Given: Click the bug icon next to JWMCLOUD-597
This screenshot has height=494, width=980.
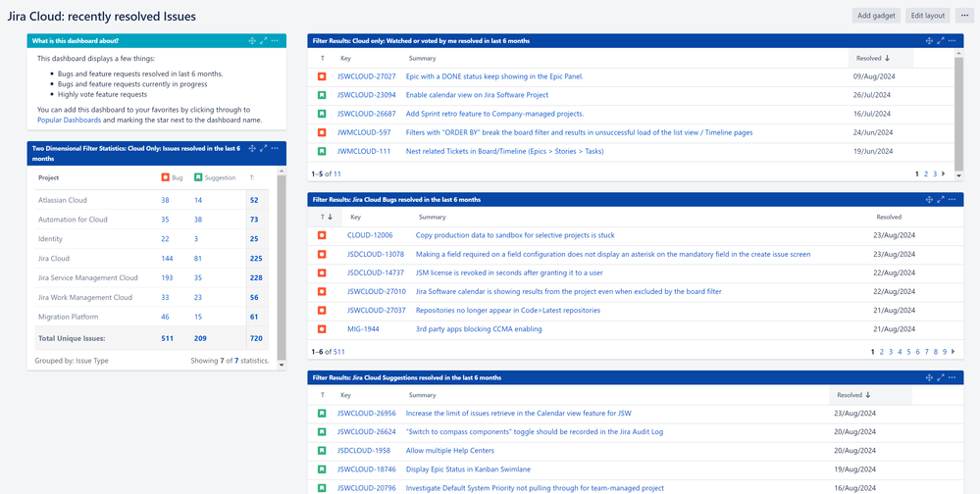Looking at the screenshot, I should 322,132.
